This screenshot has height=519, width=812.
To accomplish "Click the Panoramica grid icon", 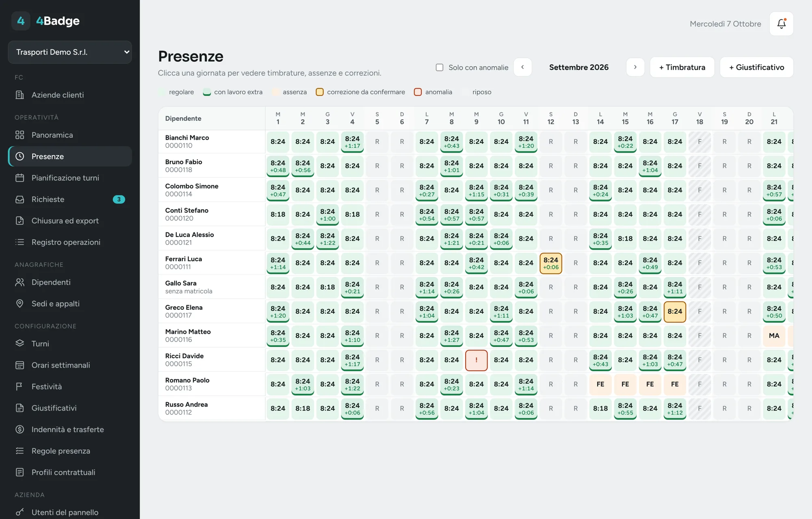I will [x=19, y=135].
